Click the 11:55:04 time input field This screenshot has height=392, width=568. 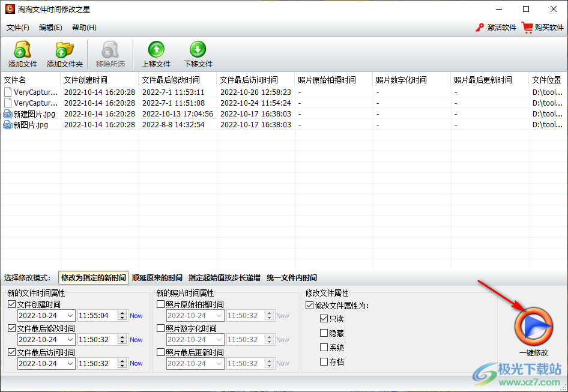pyautogui.click(x=98, y=316)
